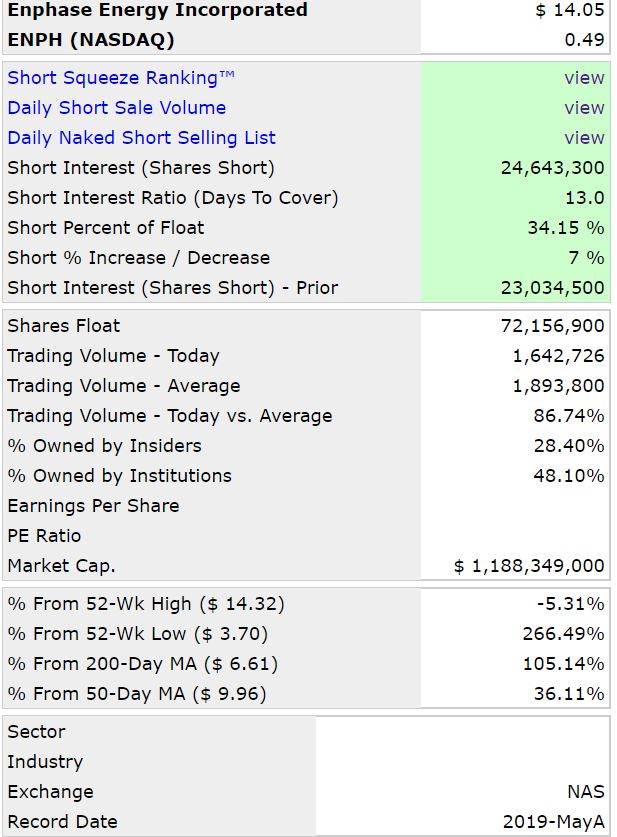Click the Exchange value NAS
The image size is (617, 837).
click(x=585, y=792)
